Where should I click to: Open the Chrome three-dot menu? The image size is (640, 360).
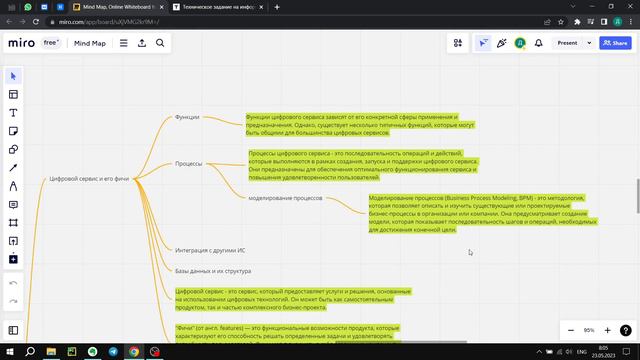[631, 22]
